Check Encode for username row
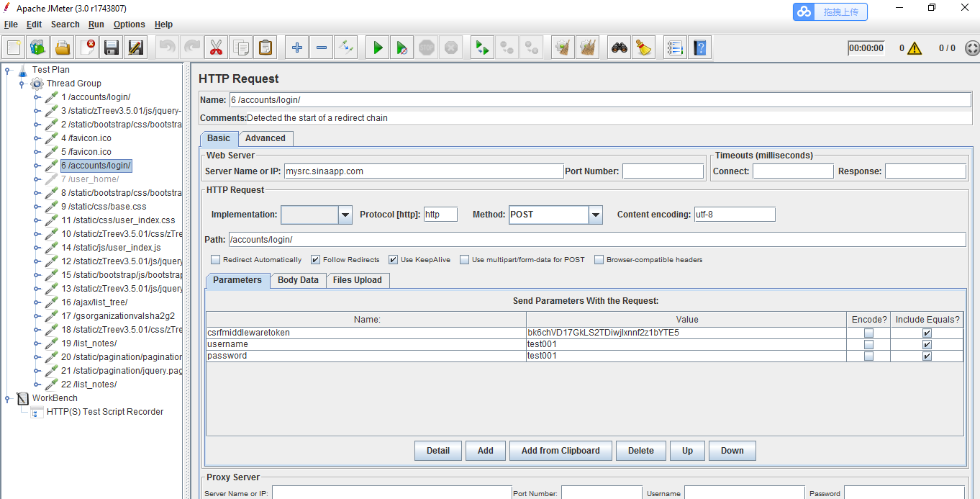Screen dimensions: 980x499 point(868,345)
